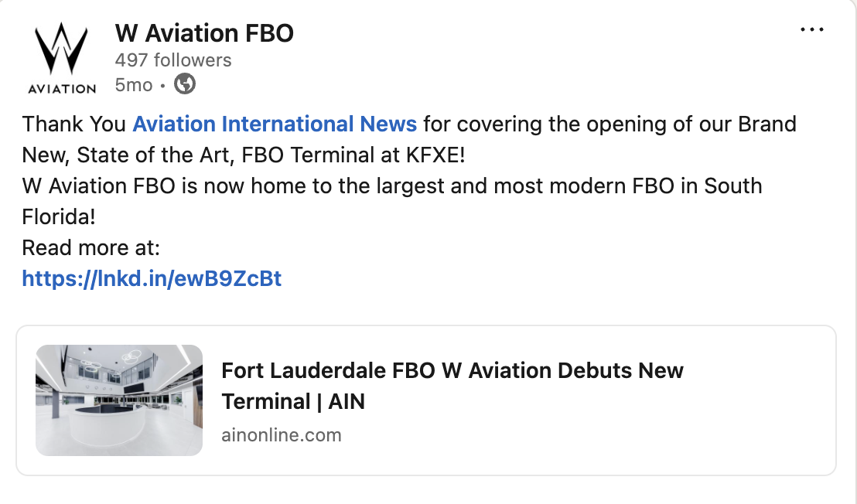Click sentence about largest and most modern FBO
Viewport: 857px width, 504px height.
(392, 202)
